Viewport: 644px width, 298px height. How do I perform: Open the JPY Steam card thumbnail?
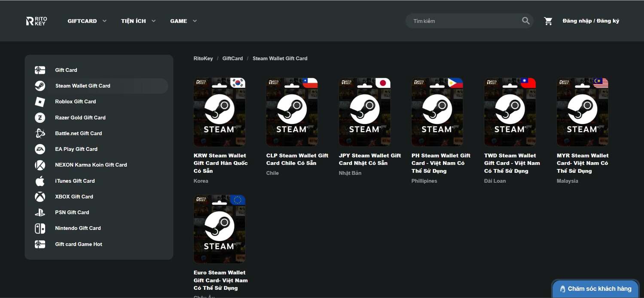tap(364, 112)
